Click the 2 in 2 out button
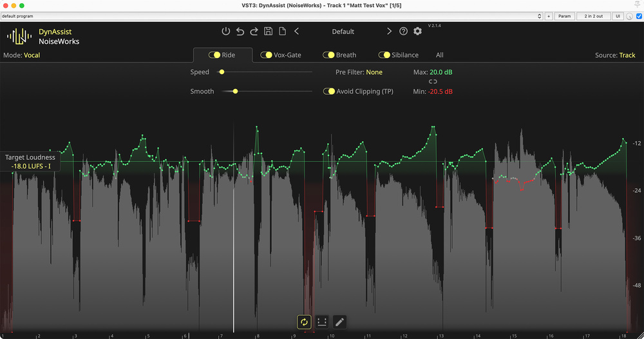 (x=593, y=16)
